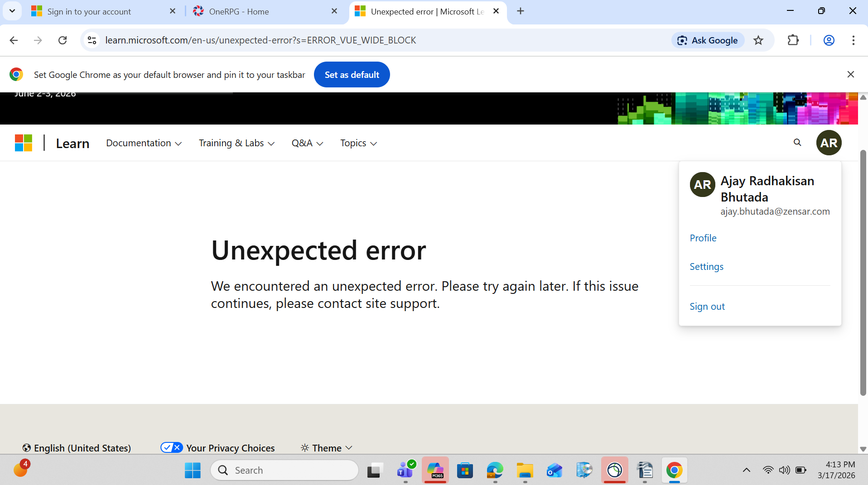Dismiss the default browser prompt bar
Screen dimensions: 868x485
pyautogui.click(x=850, y=74)
